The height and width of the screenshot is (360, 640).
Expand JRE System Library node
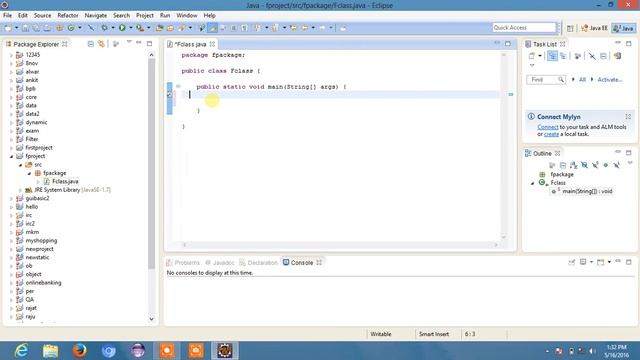pyautogui.click(x=20, y=190)
